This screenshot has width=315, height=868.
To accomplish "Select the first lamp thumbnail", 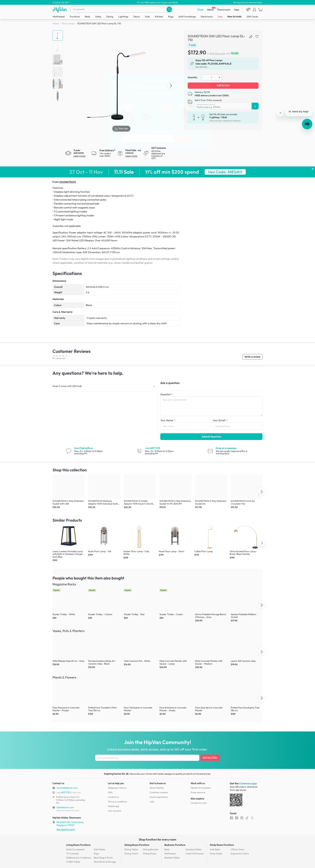I will pyautogui.click(x=58, y=35).
